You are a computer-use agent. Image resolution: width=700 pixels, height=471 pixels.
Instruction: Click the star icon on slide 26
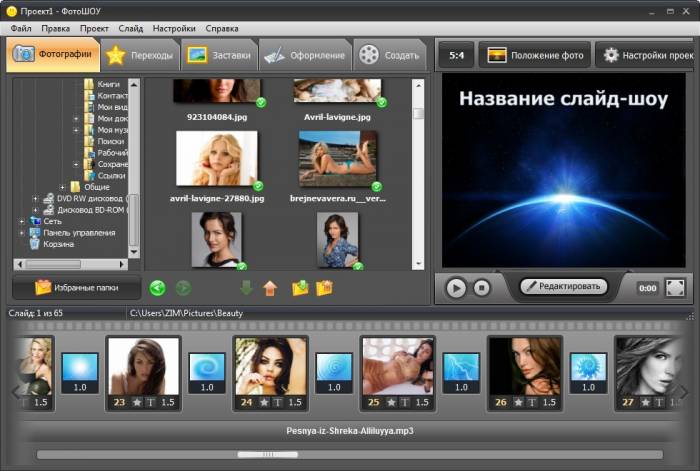coord(518,402)
